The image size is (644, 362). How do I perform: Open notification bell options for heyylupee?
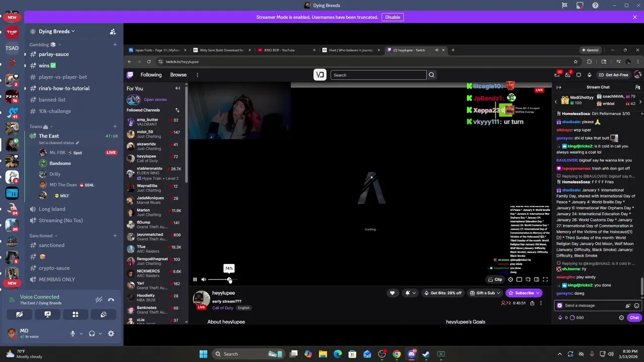(410, 293)
